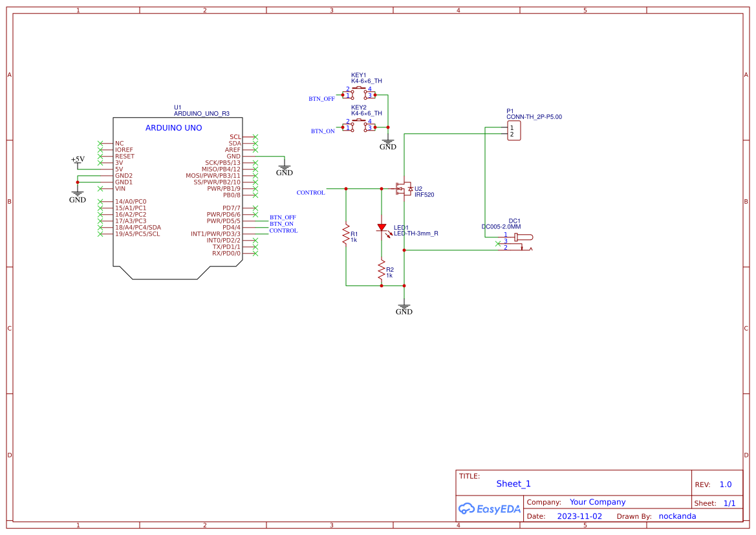Click the LED1 diode symbol
The image size is (756, 535).
coord(382,228)
